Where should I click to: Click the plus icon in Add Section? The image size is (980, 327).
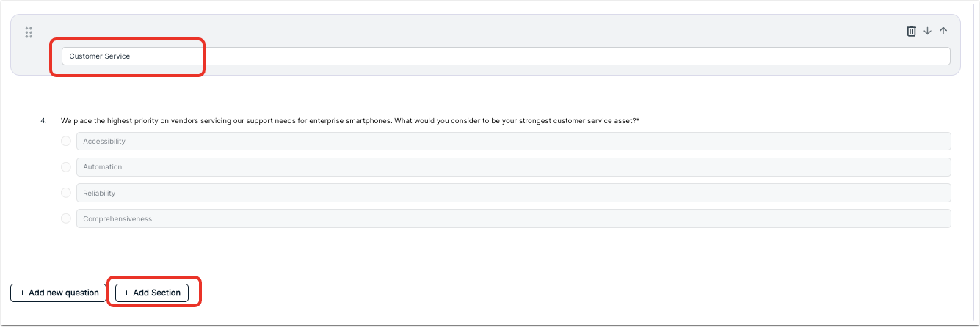126,293
